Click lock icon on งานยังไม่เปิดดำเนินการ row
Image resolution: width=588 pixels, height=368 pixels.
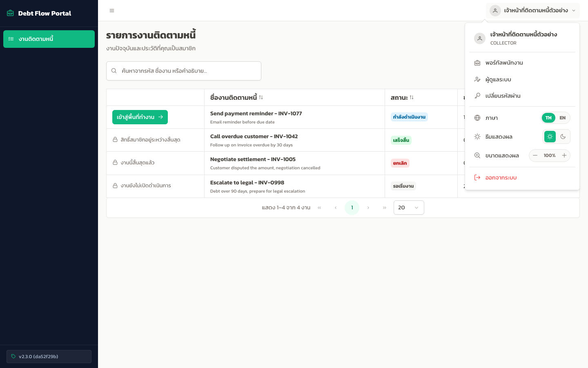115,186
